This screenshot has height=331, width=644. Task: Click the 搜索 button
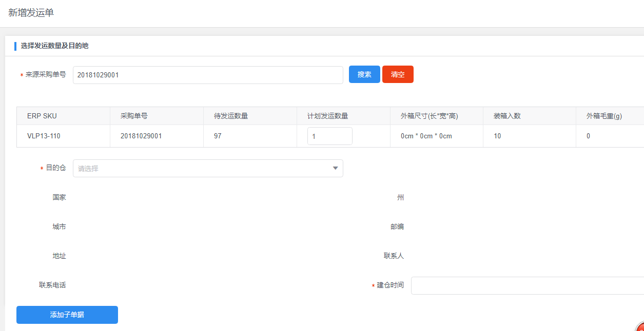[x=364, y=74]
